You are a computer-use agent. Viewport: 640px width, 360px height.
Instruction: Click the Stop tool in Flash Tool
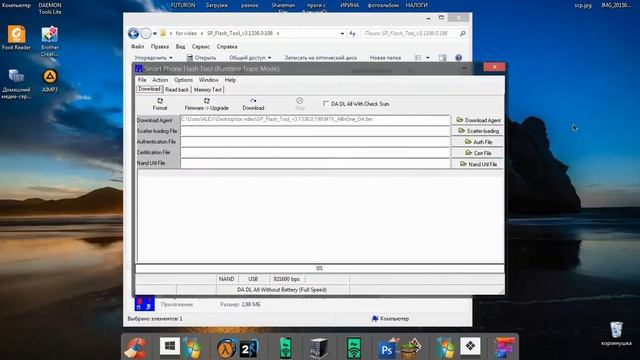coord(300,104)
